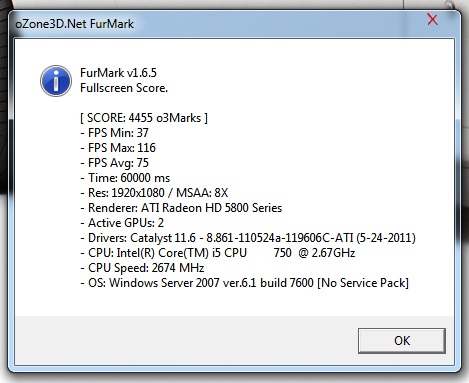This screenshot has width=469, height=383.
Task: Click the Time: 60000 ms line
Action: tap(125, 178)
